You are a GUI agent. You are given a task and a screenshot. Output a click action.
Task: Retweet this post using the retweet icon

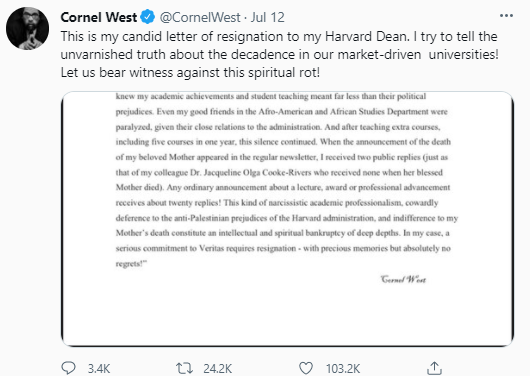pyautogui.click(x=184, y=368)
